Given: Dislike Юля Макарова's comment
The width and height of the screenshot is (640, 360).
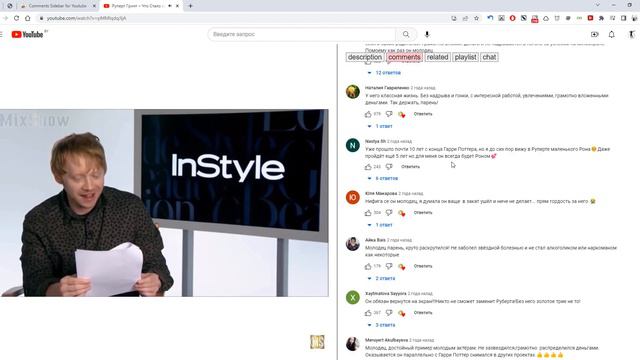Looking at the screenshot, I should tap(389, 213).
